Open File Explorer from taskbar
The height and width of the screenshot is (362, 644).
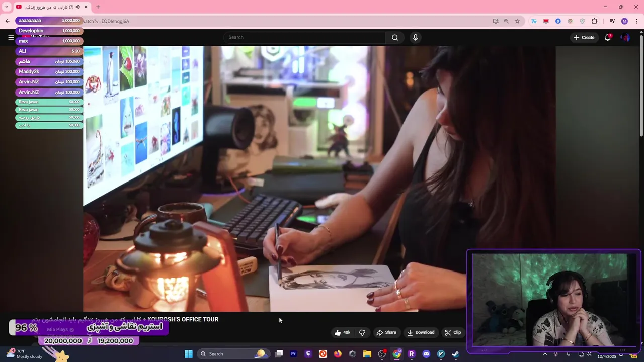click(367, 354)
